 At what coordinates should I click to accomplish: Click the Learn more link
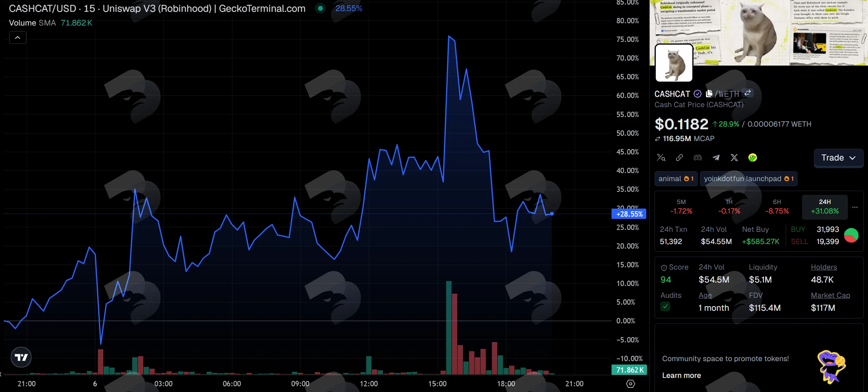[x=682, y=375]
